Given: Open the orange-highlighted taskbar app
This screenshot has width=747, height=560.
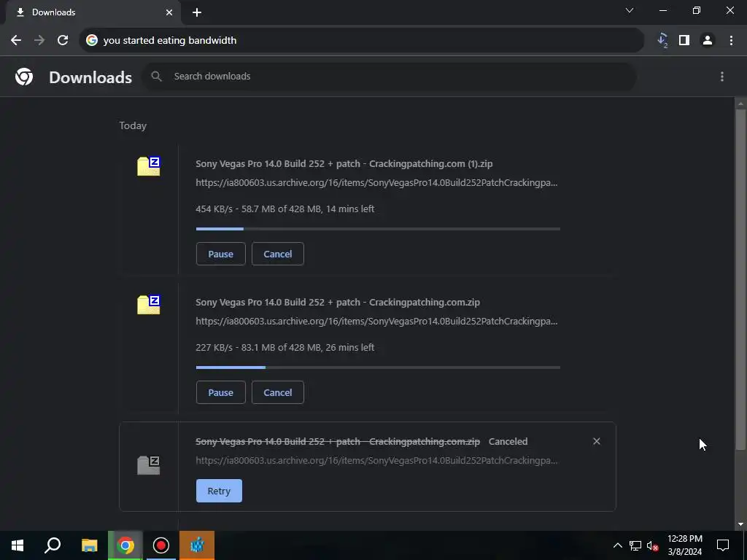Looking at the screenshot, I should coord(197,545).
